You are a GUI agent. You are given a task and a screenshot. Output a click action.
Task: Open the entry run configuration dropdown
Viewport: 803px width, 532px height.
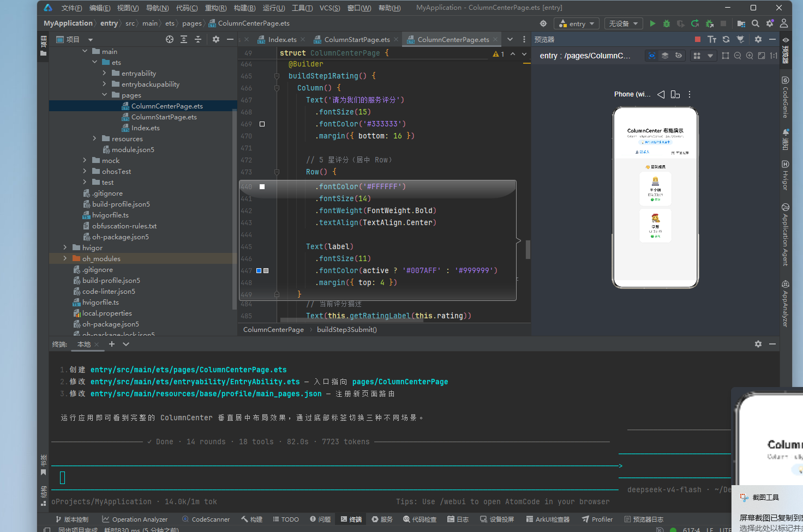577,23
